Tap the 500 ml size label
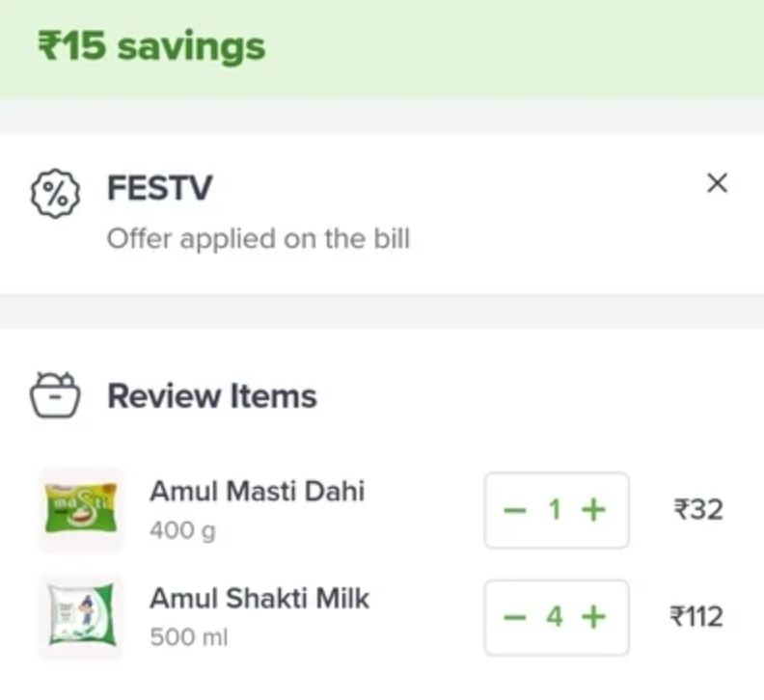 [189, 637]
